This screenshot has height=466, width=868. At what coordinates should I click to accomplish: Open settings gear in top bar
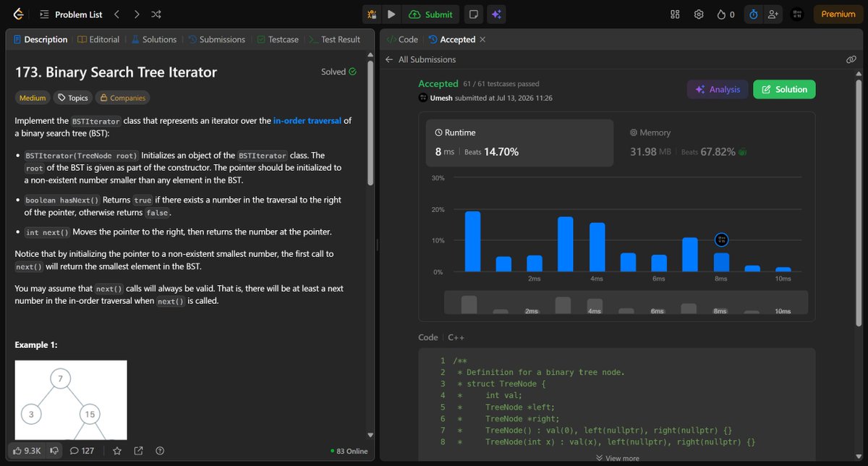699,14
